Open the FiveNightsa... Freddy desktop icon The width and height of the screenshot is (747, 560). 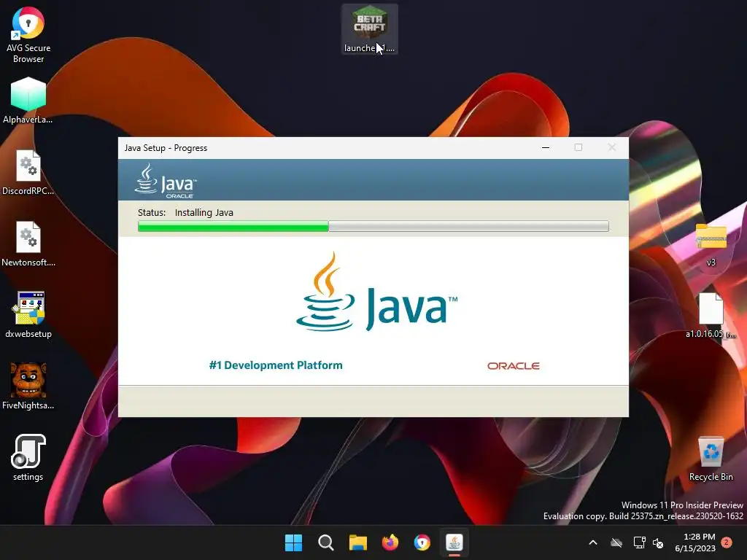click(28, 386)
